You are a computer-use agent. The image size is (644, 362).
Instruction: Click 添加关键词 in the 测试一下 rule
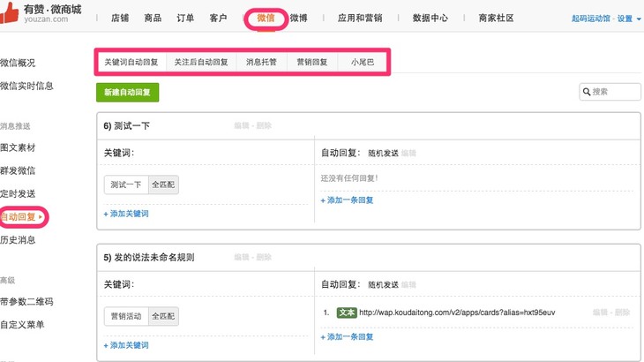pyautogui.click(x=126, y=214)
